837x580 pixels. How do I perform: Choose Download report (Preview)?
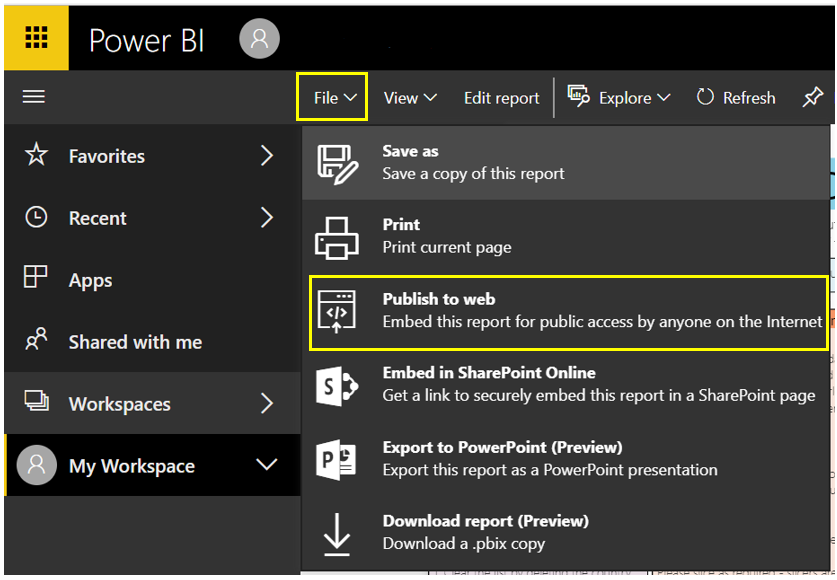(565, 533)
